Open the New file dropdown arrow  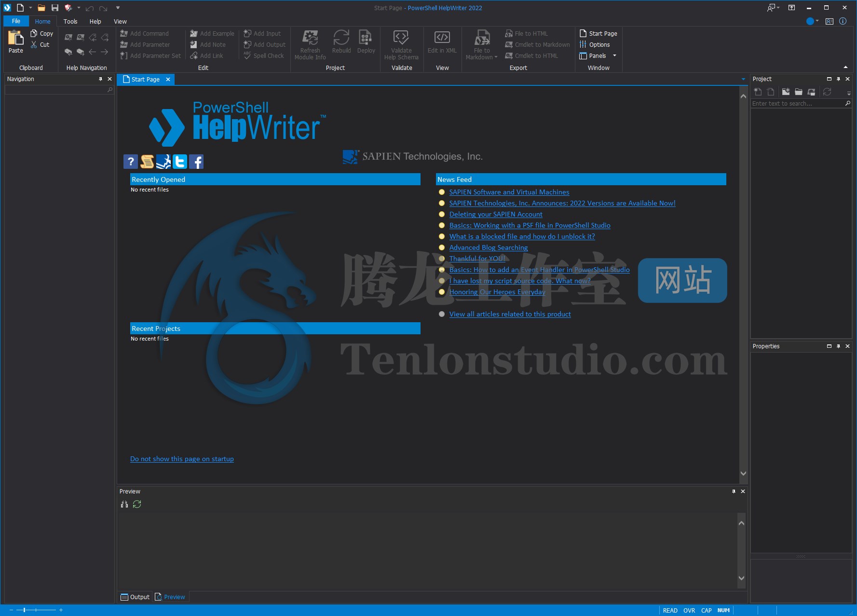click(x=30, y=8)
